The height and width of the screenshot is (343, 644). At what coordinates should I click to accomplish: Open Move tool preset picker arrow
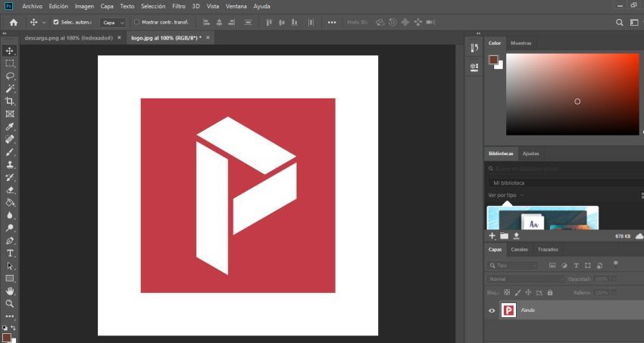pyautogui.click(x=44, y=23)
